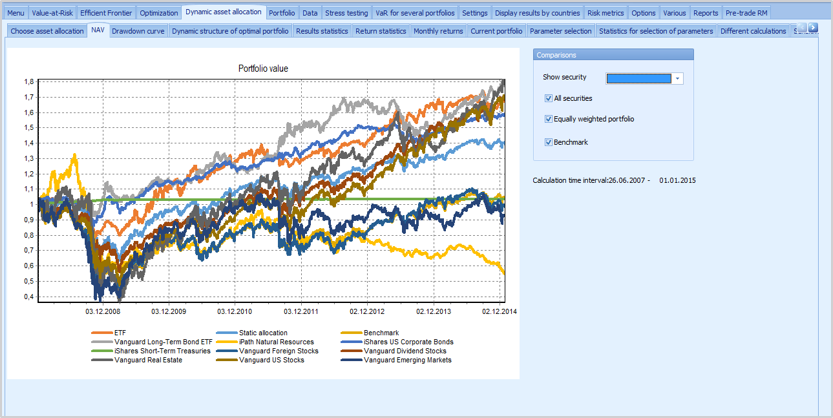
Task: Click the Portfolio value chart title
Action: (x=264, y=68)
